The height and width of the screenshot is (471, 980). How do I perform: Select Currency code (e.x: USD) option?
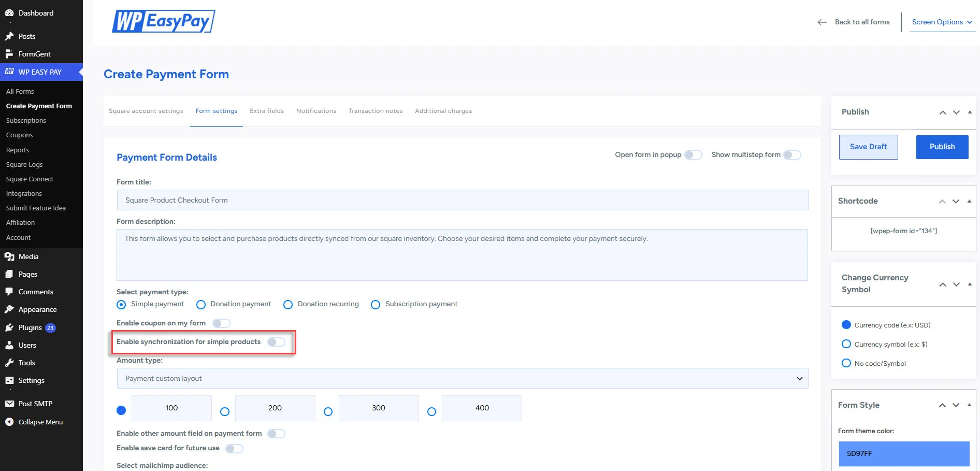point(846,325)
